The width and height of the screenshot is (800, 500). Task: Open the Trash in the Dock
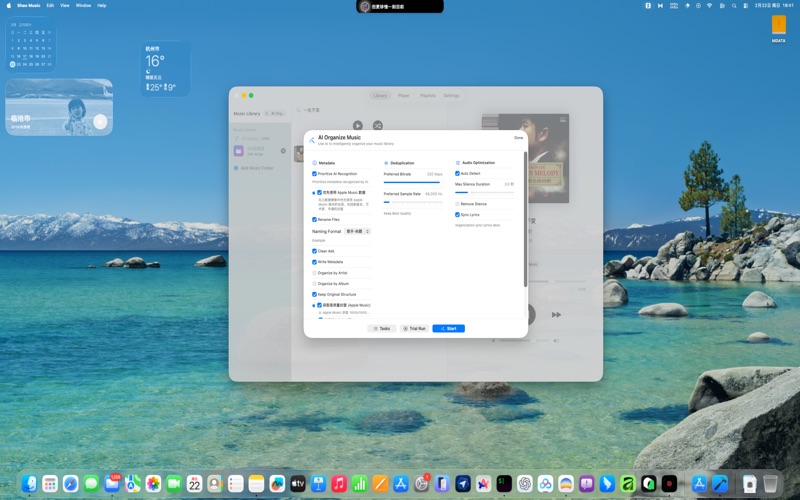770,484
